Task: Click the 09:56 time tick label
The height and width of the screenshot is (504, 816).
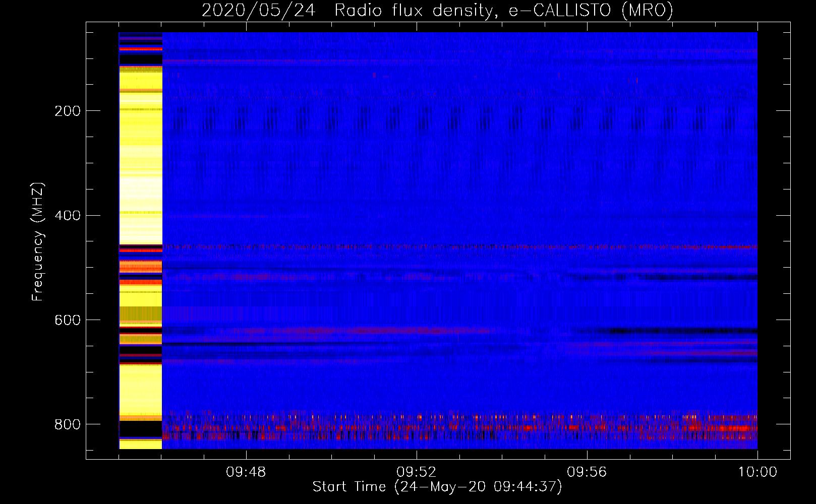Action: pos(587,472)
